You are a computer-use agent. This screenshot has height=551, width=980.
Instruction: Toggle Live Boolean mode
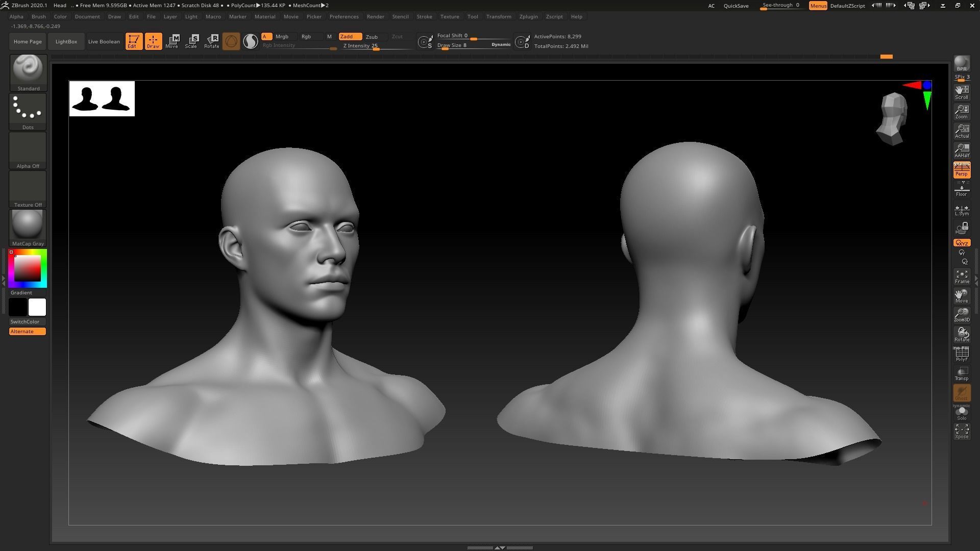pyautogui.click(x=104, y=42)
